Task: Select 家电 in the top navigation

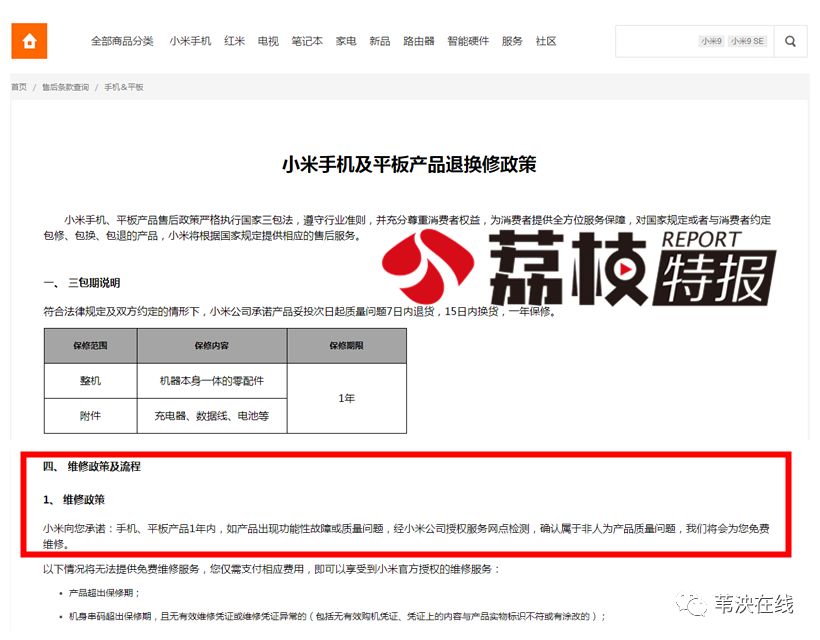Action: (x=346, y=41)
